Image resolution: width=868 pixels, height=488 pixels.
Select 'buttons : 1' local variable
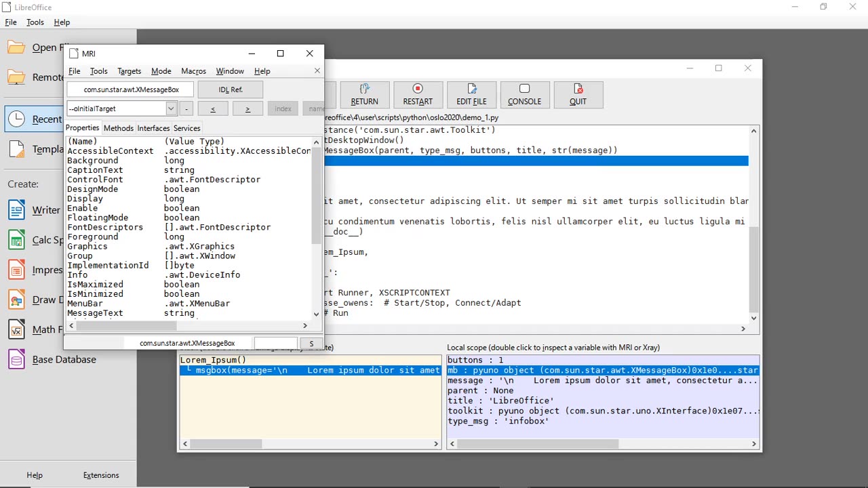pos(603,360)
